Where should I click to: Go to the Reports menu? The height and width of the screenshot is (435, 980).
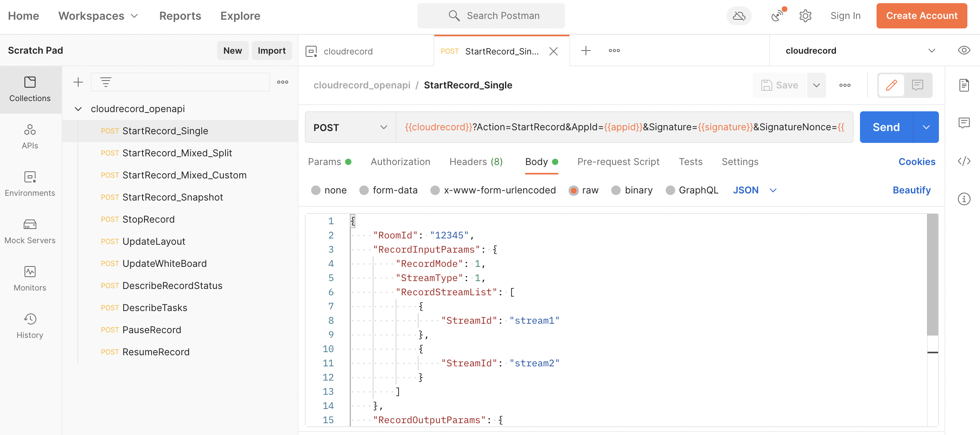[x=180, y=16]
